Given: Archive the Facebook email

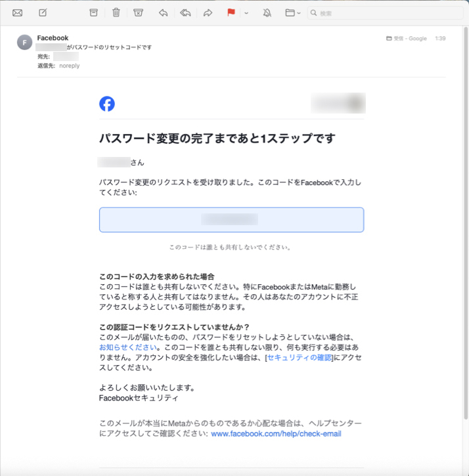Looking at the screenshot, I should (93, 12).
